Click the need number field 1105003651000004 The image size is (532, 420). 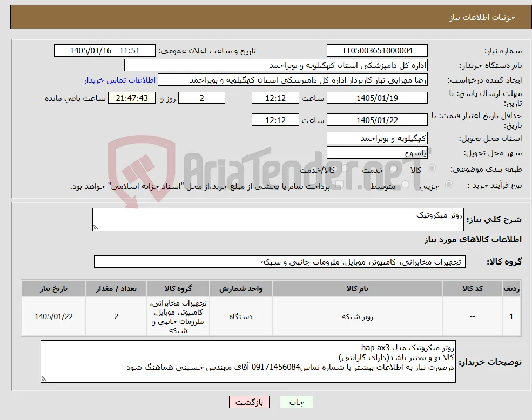[x=377, y=51]
